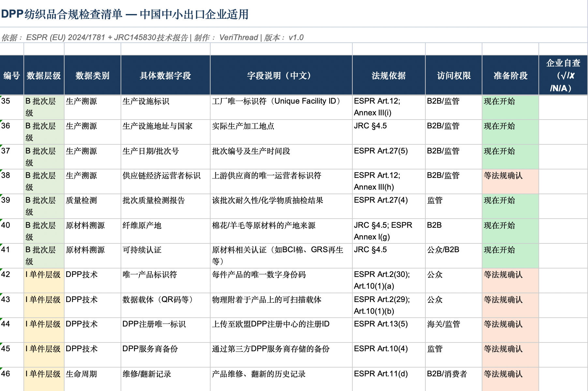
Task: Click the 批次质量检测报告 cell
Action: tap(166, 206)
